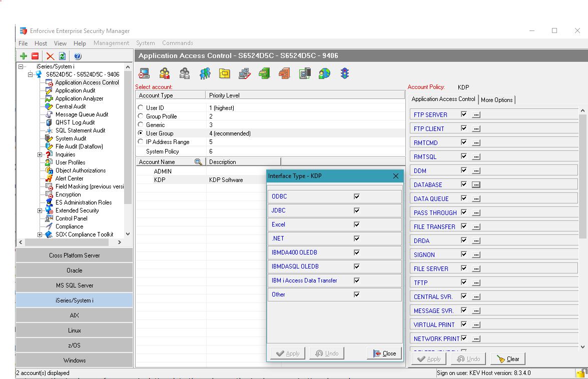Open the MS SQL Server platform panel
The image size is (588, 379).
[74, 285]
